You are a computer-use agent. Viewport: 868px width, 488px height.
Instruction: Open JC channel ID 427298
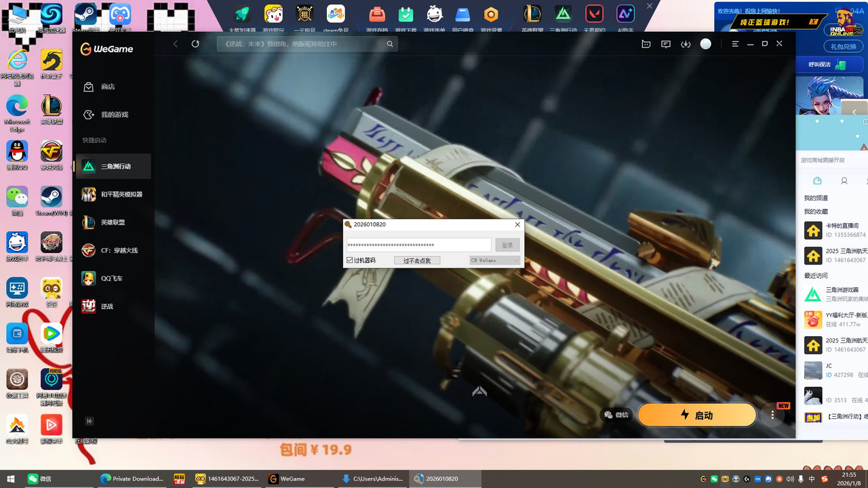(834, 370)
